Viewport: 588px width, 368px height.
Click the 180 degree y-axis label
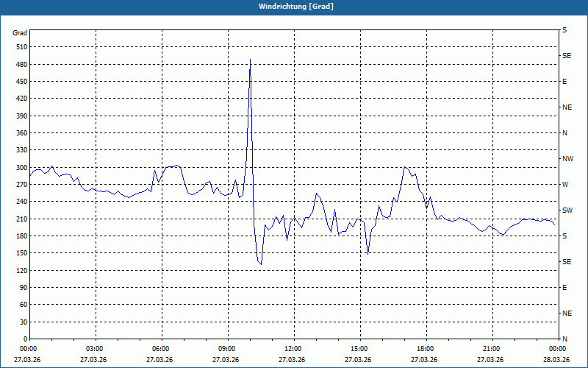tap(20, 236)
